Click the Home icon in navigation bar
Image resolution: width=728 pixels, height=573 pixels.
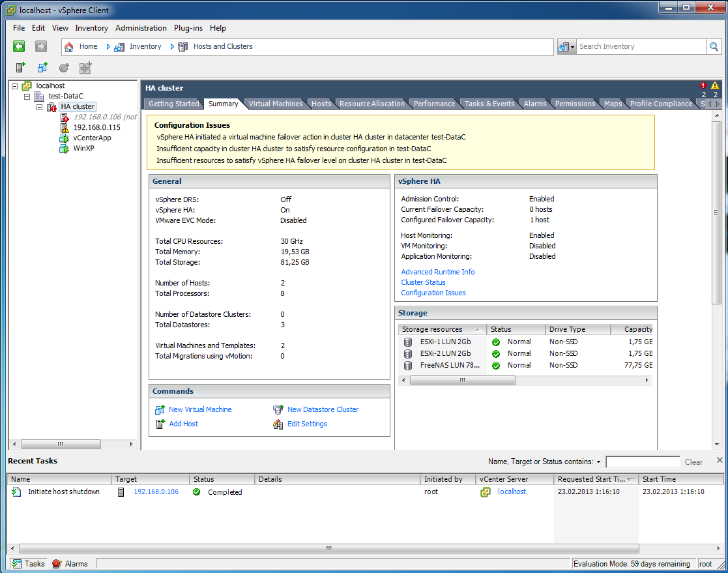click(68, 47)
